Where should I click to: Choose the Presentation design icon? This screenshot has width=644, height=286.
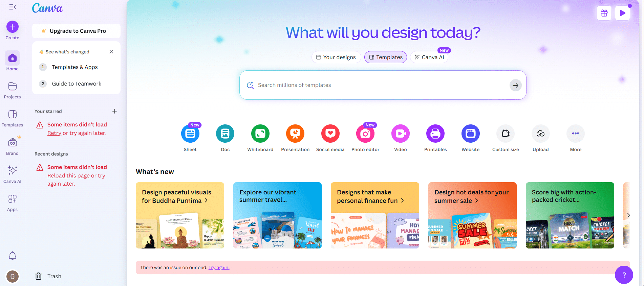(x=295, y=134)
